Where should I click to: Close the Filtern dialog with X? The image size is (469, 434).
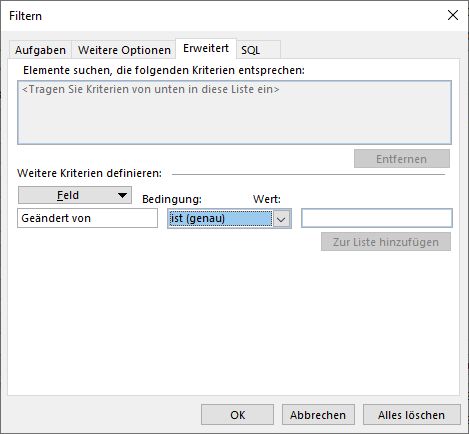453,15
